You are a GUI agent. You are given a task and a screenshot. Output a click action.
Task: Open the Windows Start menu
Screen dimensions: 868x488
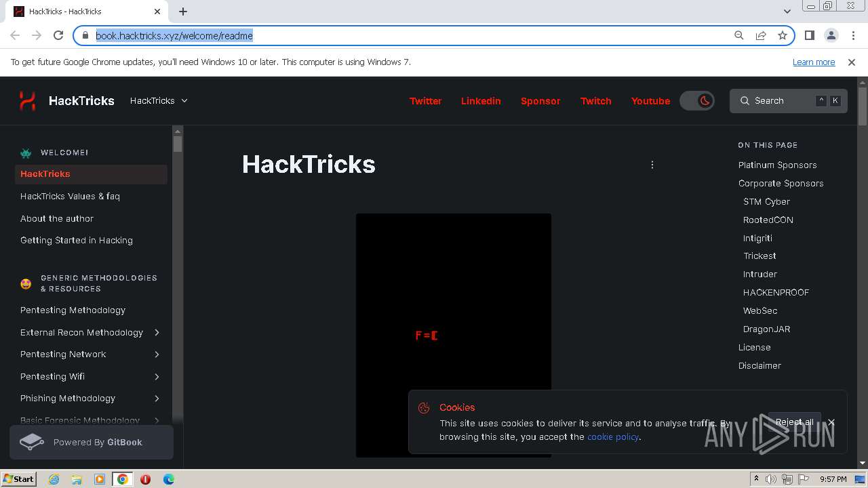pyautogui.click(x=18, y=479)
